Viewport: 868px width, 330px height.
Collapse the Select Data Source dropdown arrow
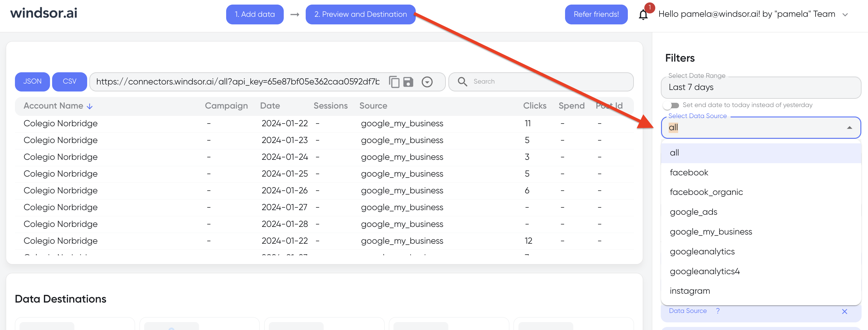pyautogui.click(x=849, y=128)
